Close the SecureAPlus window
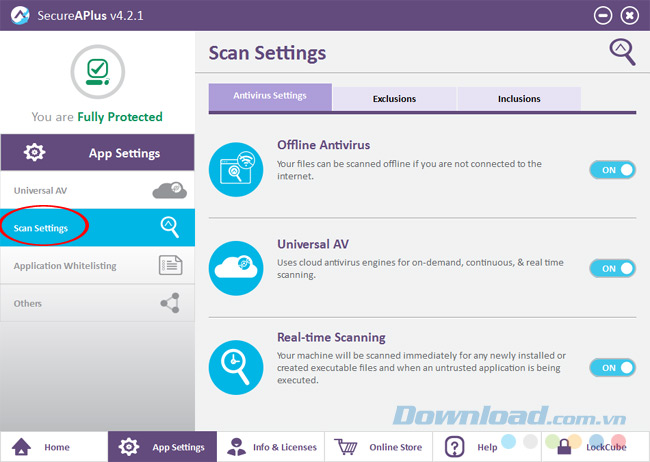The image size is (650, 462). (x=629, y=16)
